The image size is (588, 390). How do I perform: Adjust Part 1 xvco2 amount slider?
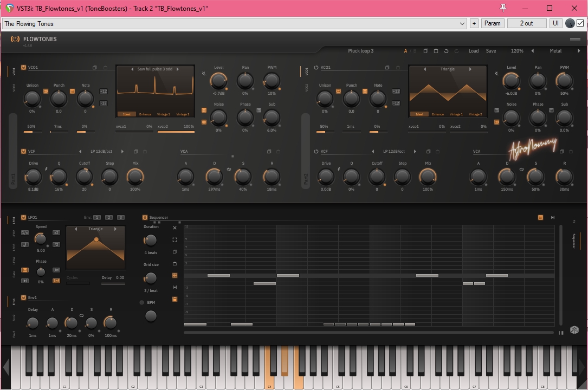176,132
